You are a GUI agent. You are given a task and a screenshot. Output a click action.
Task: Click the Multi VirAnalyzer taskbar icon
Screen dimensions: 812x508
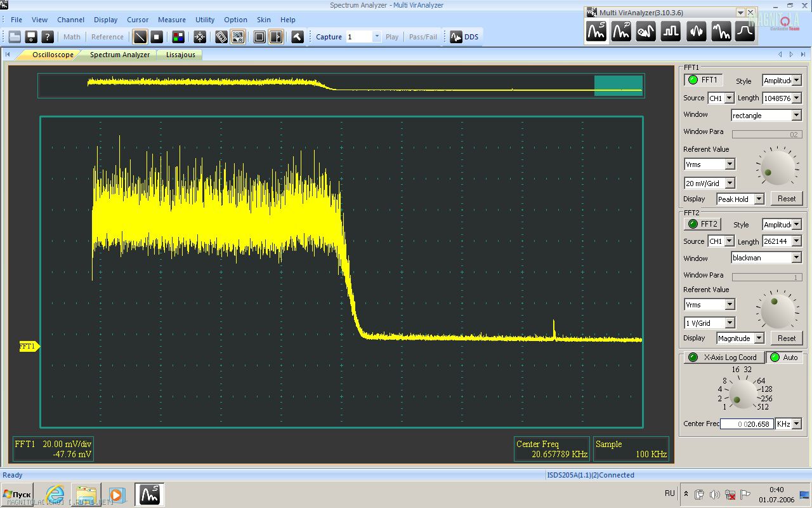tap(150, 494)
